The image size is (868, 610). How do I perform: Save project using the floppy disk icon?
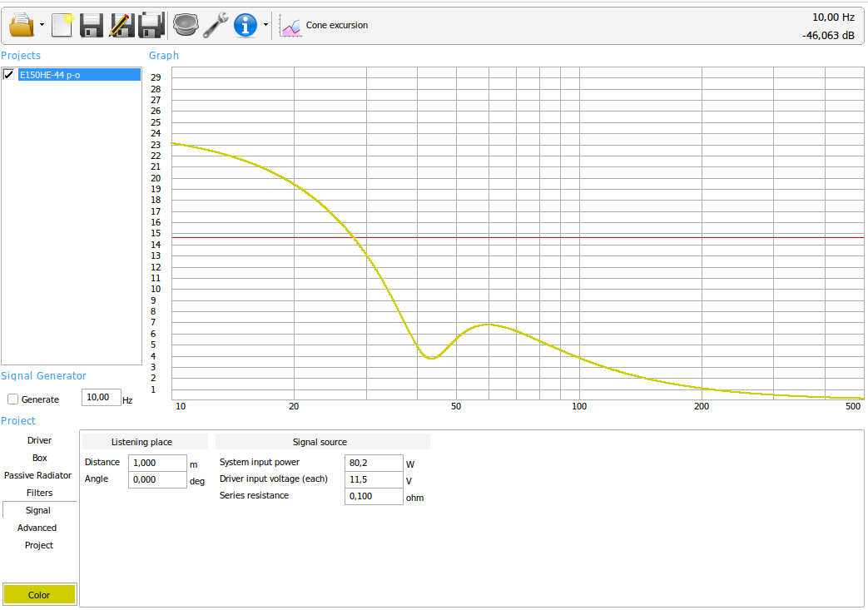tap(92, 25)
